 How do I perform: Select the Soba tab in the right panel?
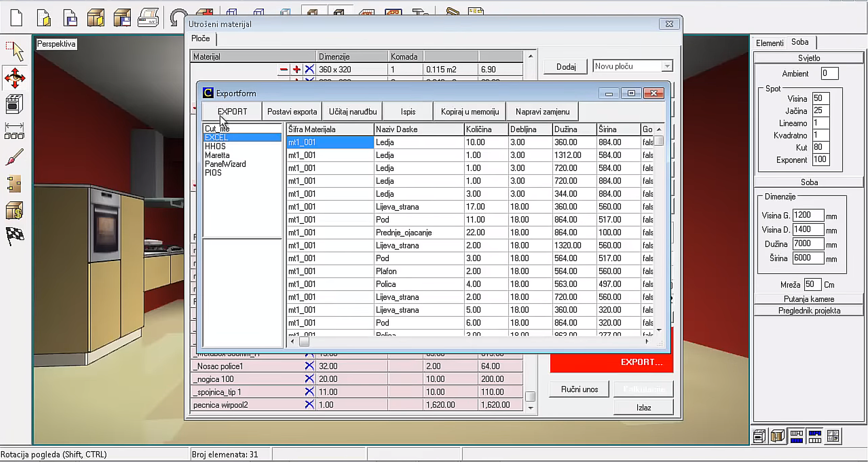tap(800, 42)
